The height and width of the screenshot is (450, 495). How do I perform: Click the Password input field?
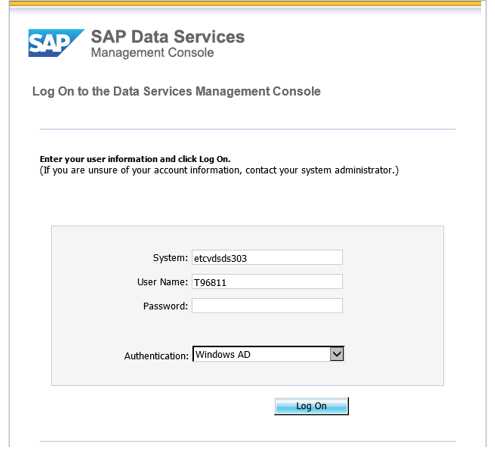point(267,306)
